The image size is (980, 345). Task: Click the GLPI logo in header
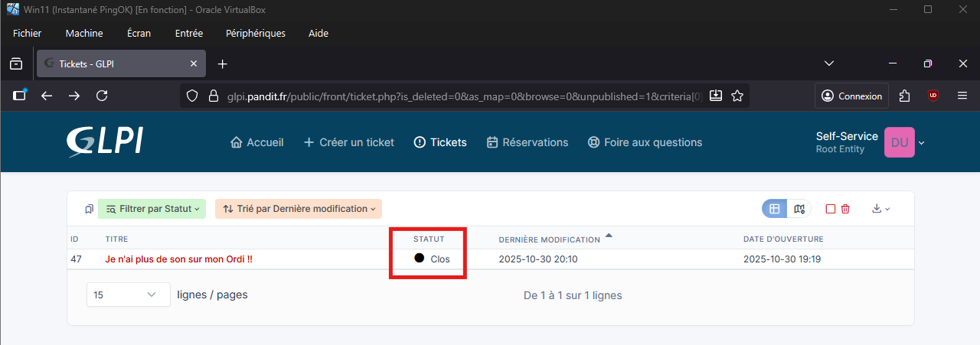pyautogui.click(x=104, y=142)
